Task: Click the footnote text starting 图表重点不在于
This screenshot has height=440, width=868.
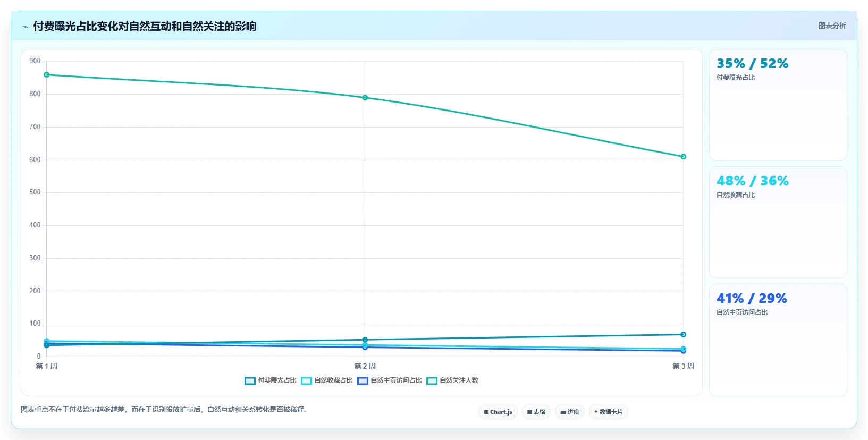Action: tap(165, 409)
